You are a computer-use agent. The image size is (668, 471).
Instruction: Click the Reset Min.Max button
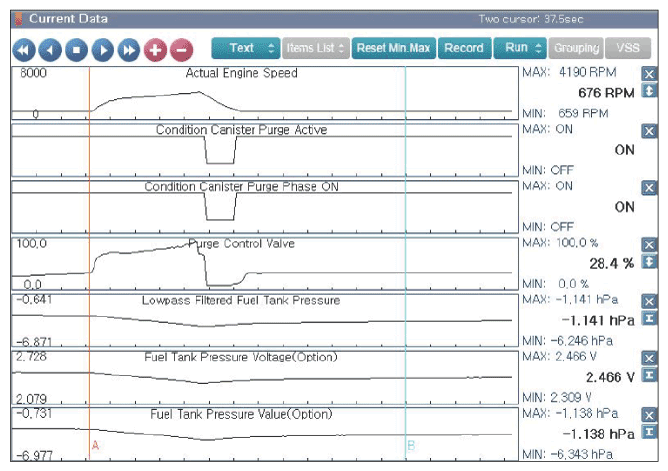coord(394,48)
